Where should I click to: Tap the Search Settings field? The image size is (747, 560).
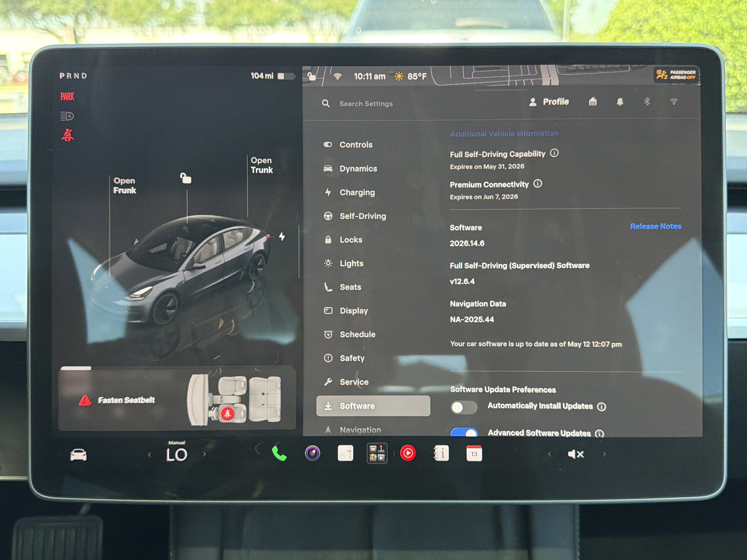pos(366,104)
